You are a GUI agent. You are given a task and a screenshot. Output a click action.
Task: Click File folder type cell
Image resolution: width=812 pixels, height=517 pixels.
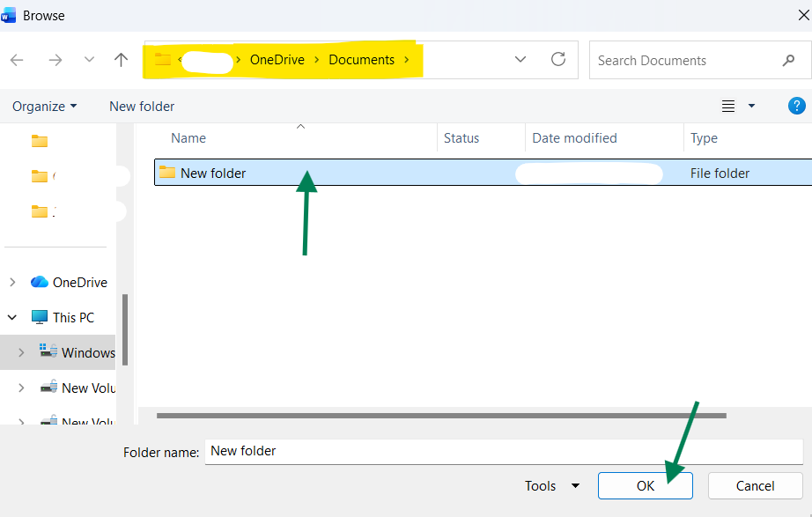720,173
